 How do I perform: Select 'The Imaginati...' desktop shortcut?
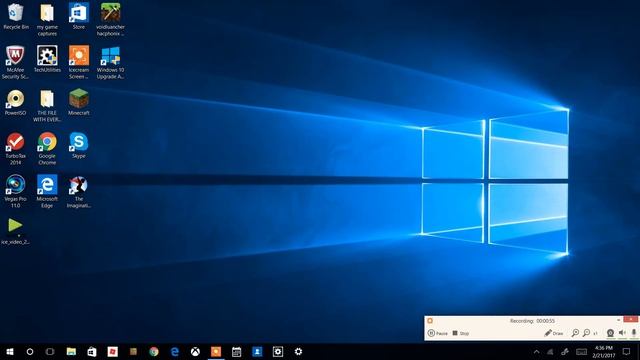pyautogui.click(x=79, y=191)
